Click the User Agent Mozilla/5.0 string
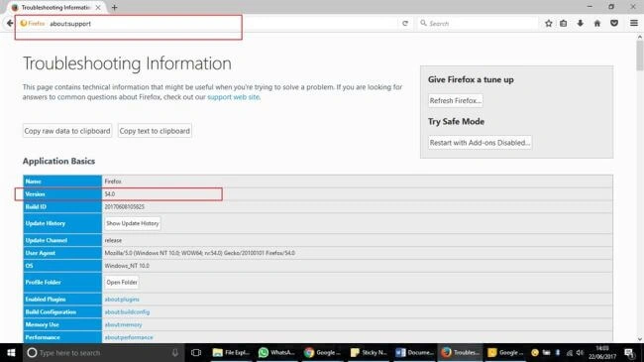The width and height of the screenshot is (644, 362). coord(199,253)
